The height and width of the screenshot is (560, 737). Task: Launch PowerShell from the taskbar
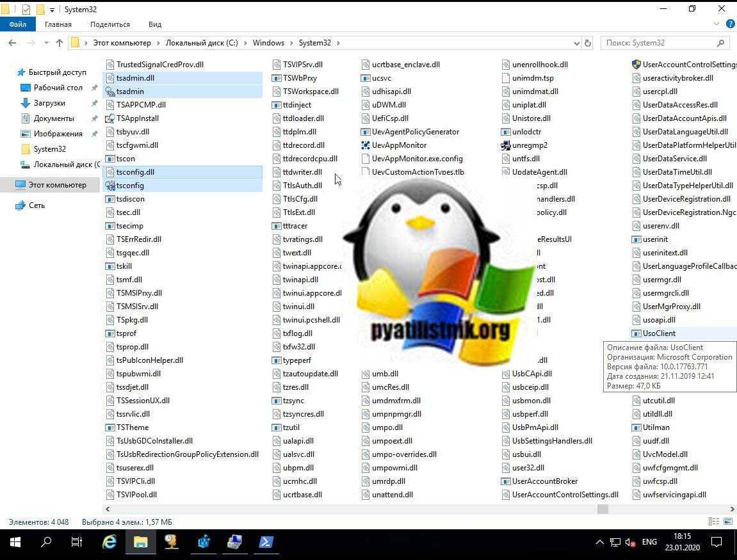point(266,542)
